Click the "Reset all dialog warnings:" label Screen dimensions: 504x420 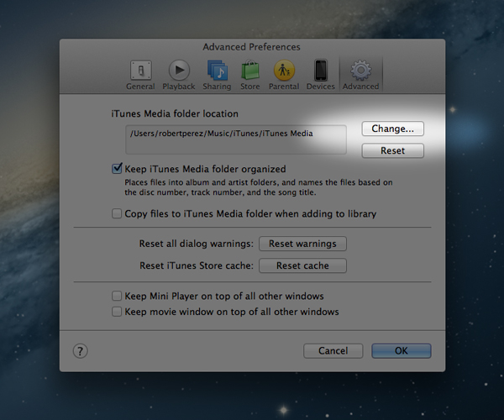point(197,244)
